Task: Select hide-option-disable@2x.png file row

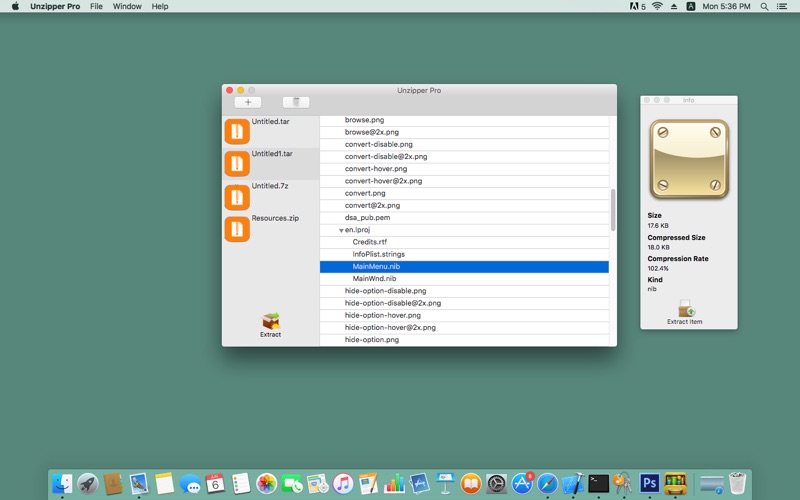Action: [x=464, y=303]
